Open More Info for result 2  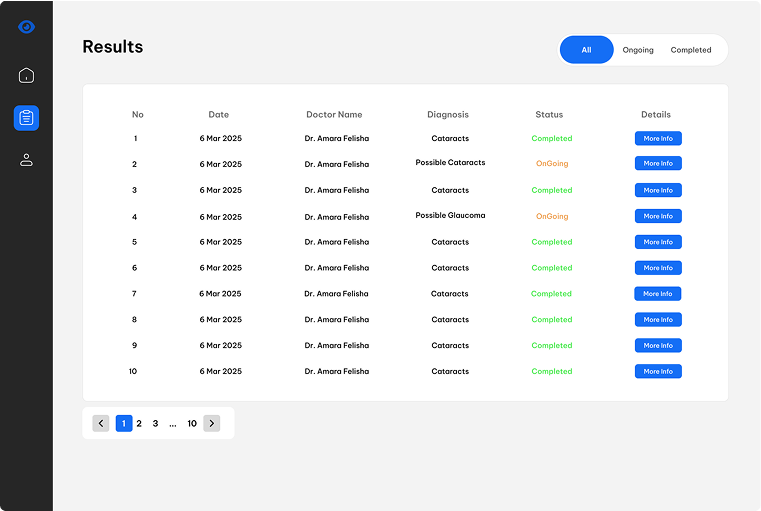(x=658, y=163)
